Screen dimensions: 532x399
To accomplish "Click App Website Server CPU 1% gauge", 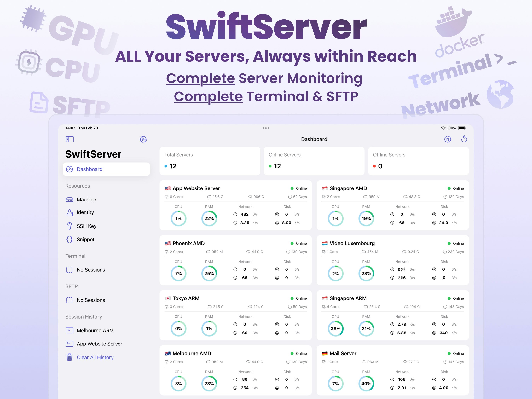I will [x=178, y=218].
